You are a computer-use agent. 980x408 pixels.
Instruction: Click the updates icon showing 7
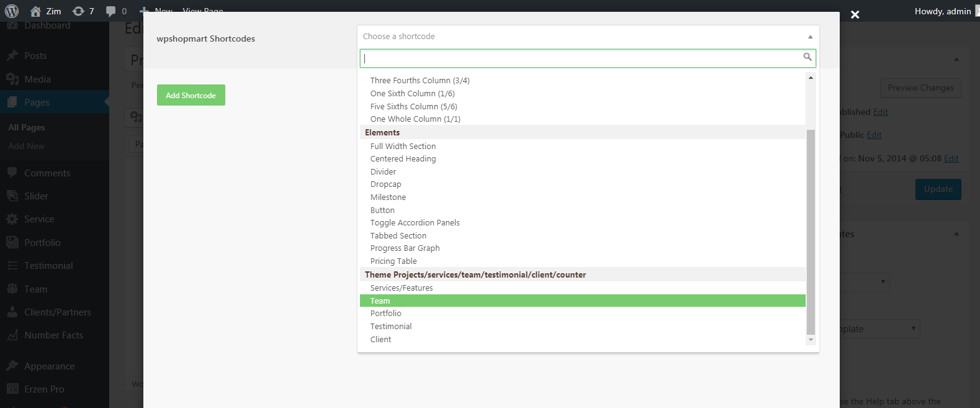78,11
